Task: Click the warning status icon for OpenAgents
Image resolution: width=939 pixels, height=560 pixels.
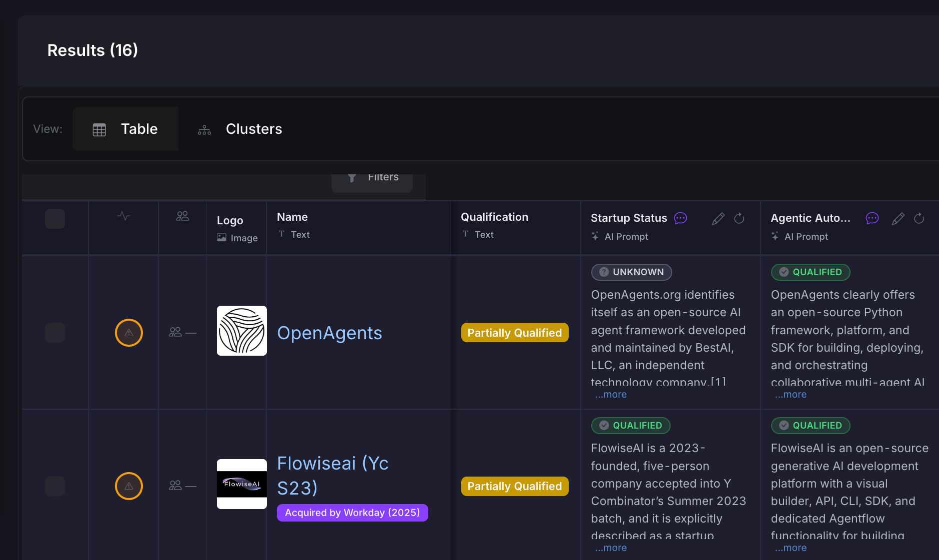Action: coord(129,333)
